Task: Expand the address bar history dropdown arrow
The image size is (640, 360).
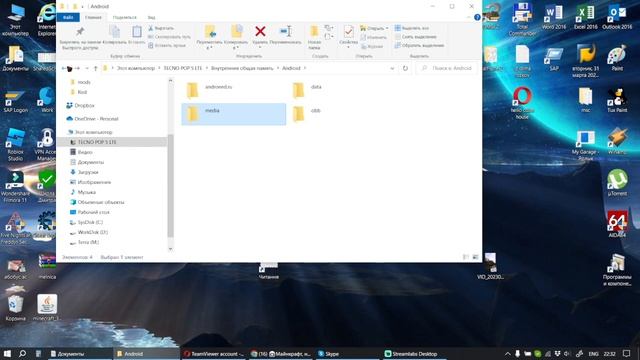Action: click(392, 69)
